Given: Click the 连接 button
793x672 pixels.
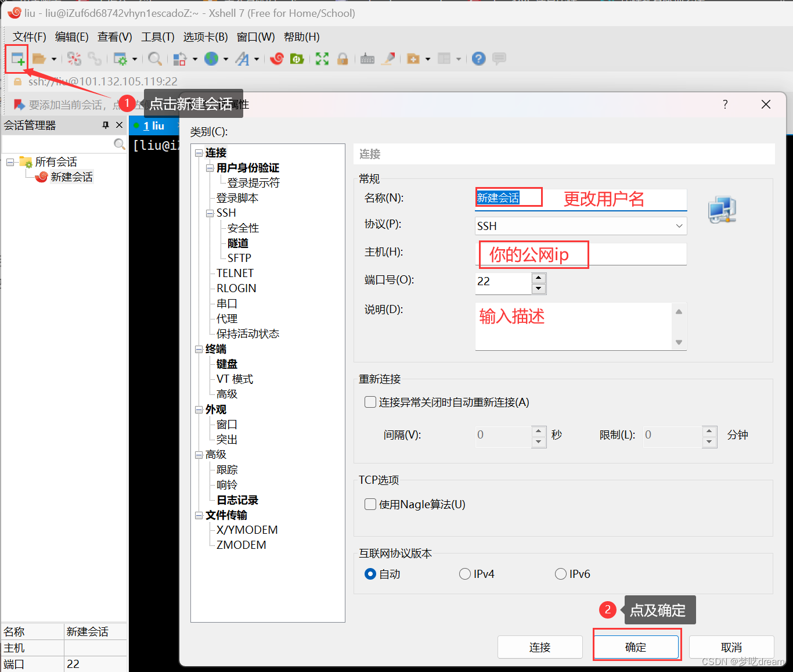Looking at the screenshot, I should pos(539,646).
